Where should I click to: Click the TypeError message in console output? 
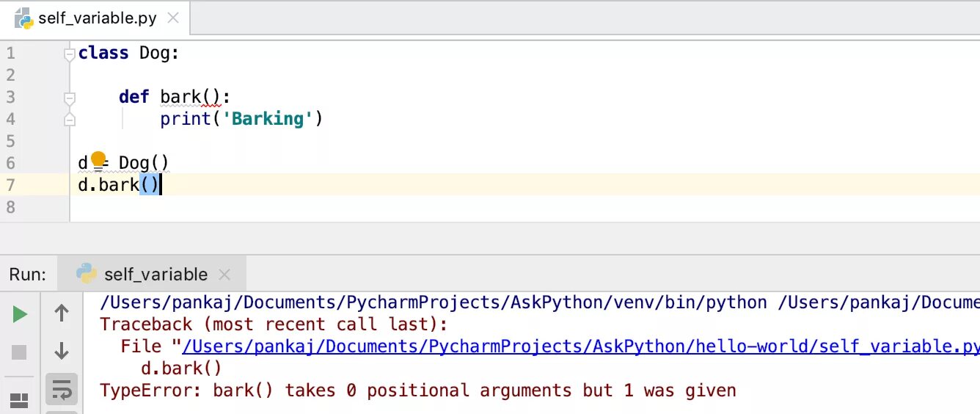pyautogui.click(x=417, y=390)
